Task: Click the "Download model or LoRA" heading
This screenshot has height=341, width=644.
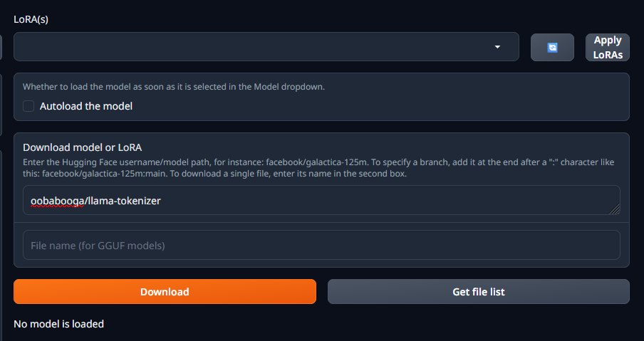Action: (82, 147)
